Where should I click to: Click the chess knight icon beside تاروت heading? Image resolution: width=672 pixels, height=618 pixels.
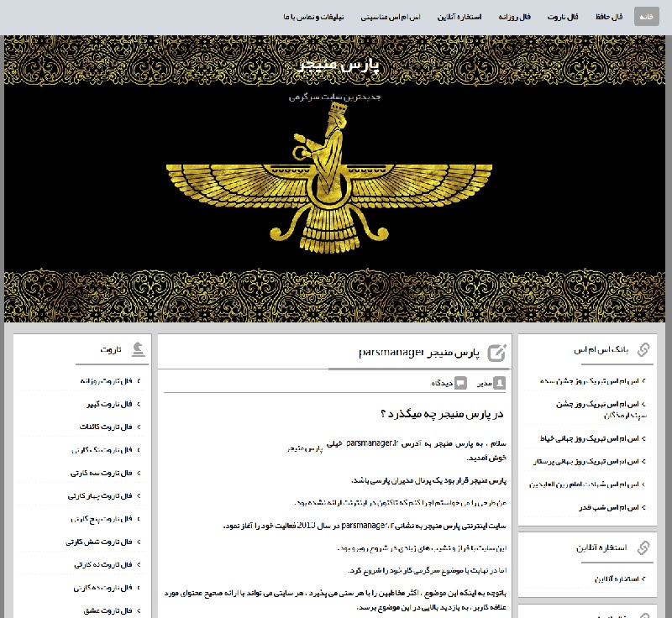tap(138, 349)
